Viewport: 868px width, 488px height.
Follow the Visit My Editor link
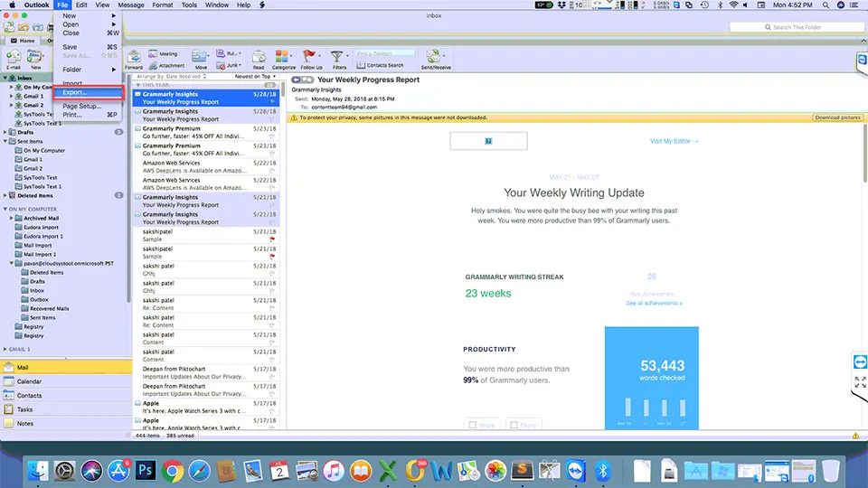click(674, 141)
